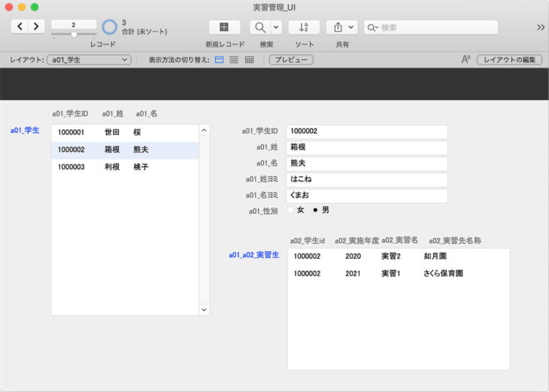This screenshot has width=549, height=392.
Task: Select the 男 radio button
Action: (x=316, y=211)
